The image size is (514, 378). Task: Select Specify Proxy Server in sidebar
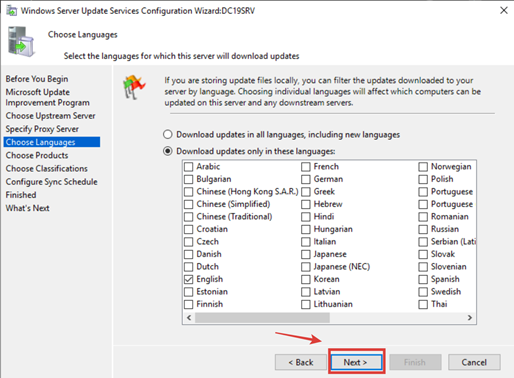point(42,129)
